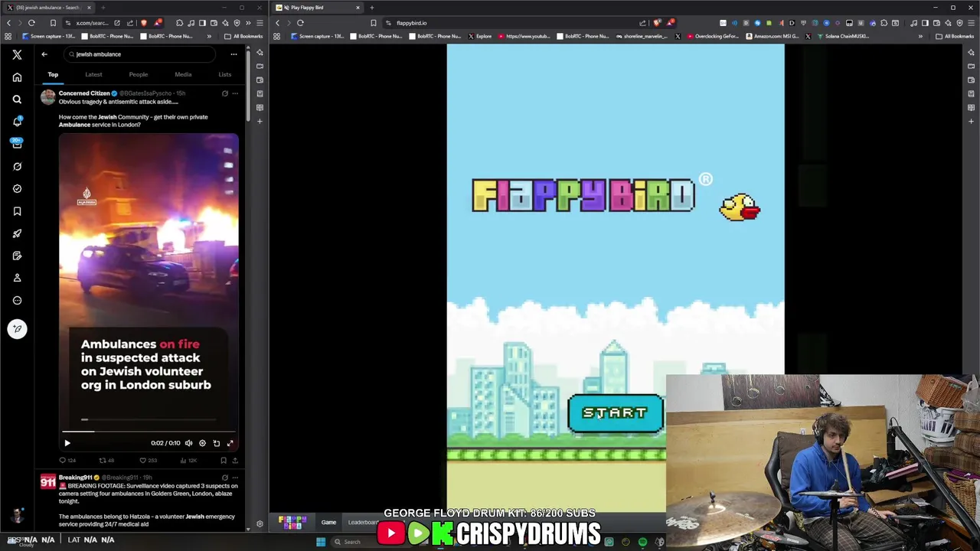
Task: Open the Brave main menu in the right window
Action: pyautogui.click(x=971, y=23)
